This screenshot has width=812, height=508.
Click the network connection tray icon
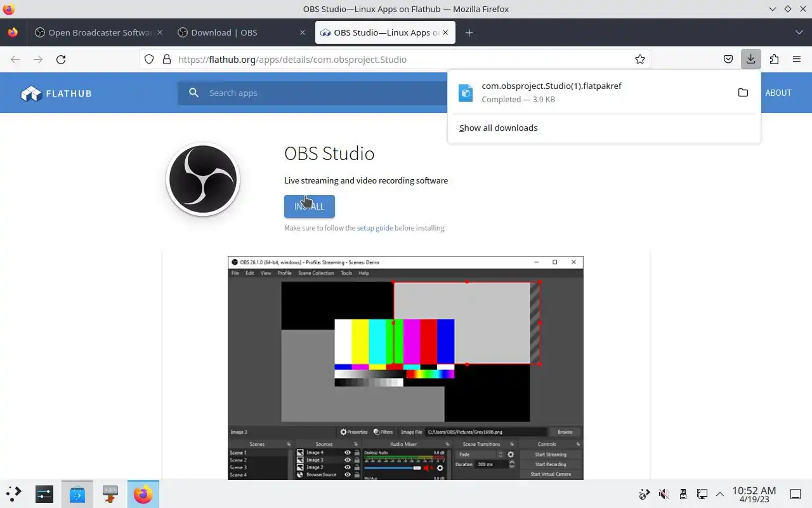[x=702, y=493]
